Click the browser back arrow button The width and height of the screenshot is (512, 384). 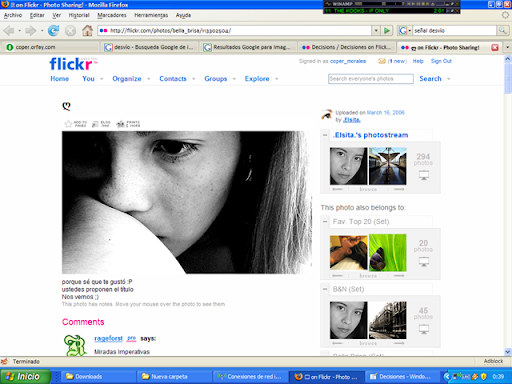[x=9, y=31]
